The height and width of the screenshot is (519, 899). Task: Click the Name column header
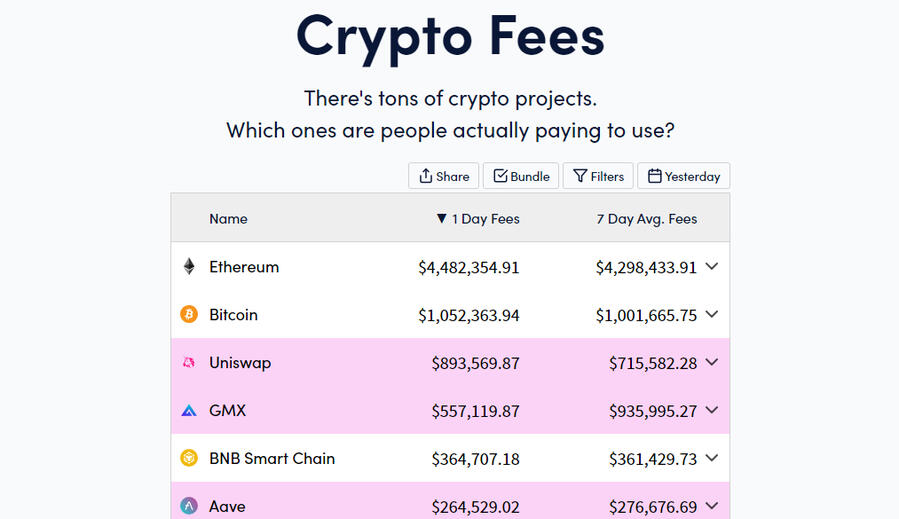[228, 219]
